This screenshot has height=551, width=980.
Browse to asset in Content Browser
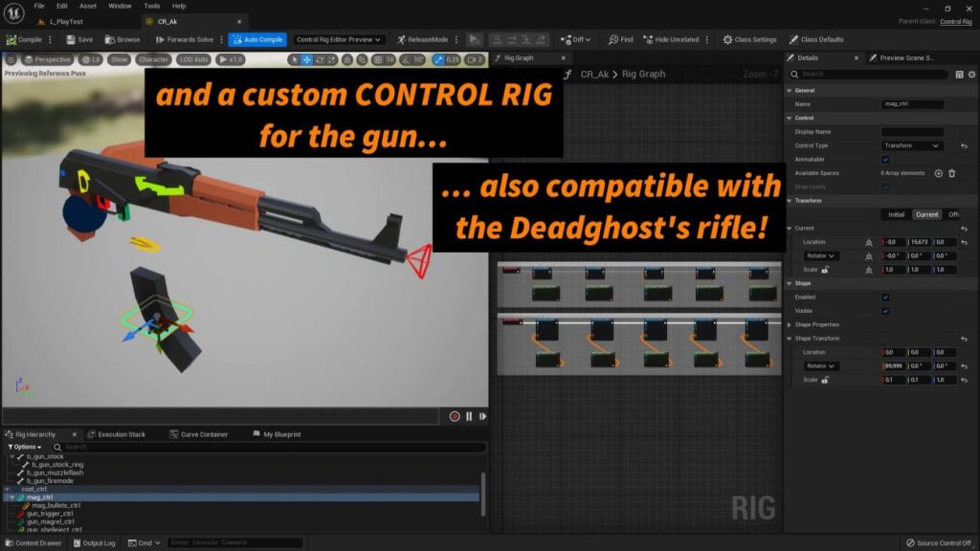(122, 39)
